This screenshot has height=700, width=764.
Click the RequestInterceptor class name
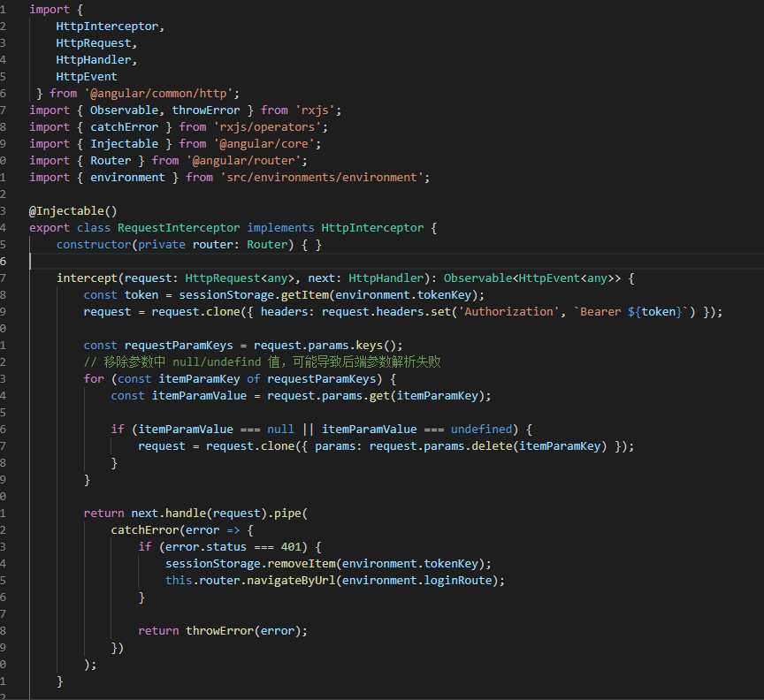coord(179,227)
